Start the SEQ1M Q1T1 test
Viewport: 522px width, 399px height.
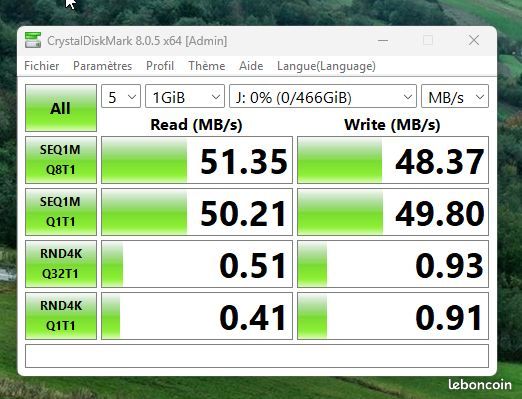tap(61, 212)
